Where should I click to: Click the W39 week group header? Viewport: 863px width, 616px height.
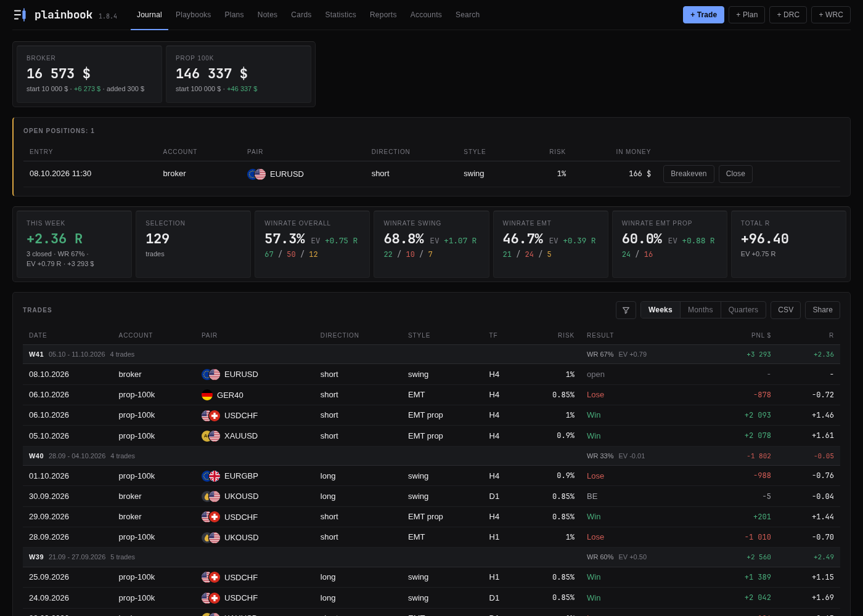[x=431, y=557]
